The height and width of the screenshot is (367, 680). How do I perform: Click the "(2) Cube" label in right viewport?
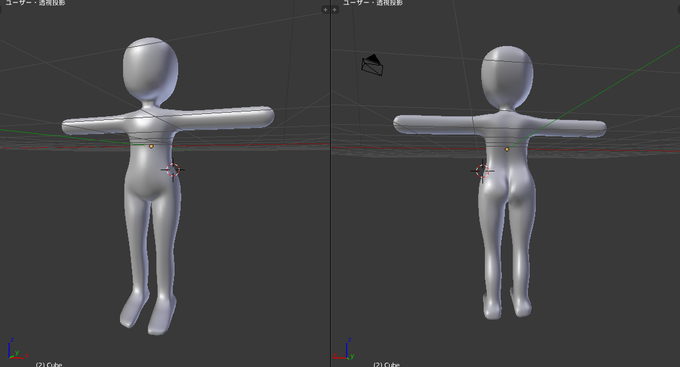(386, 364)
